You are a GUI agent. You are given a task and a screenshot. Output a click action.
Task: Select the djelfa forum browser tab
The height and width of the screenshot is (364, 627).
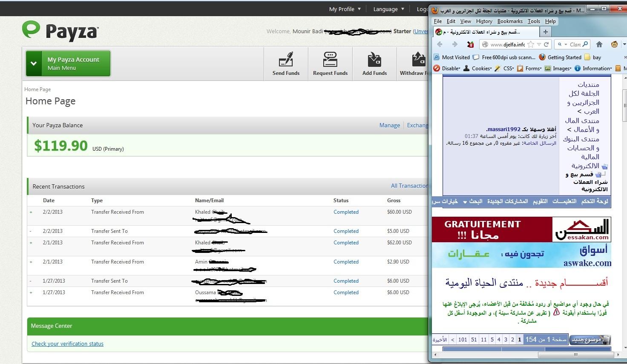point(485,32)
